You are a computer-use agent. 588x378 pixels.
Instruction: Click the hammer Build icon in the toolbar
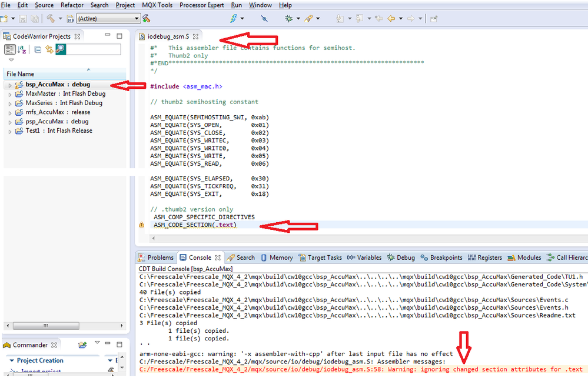click(x=51, y=18)
